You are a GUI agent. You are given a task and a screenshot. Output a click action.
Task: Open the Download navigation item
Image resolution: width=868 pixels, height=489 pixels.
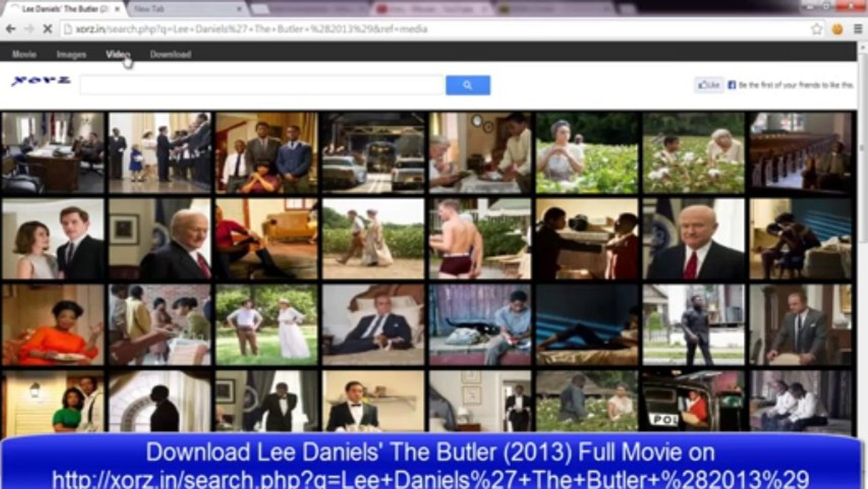170,54
